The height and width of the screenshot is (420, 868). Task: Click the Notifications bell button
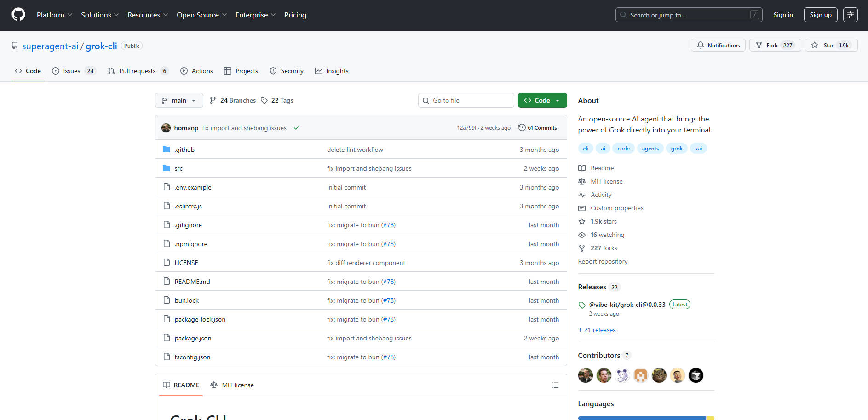pyautogui.click(x=718, y=45)
